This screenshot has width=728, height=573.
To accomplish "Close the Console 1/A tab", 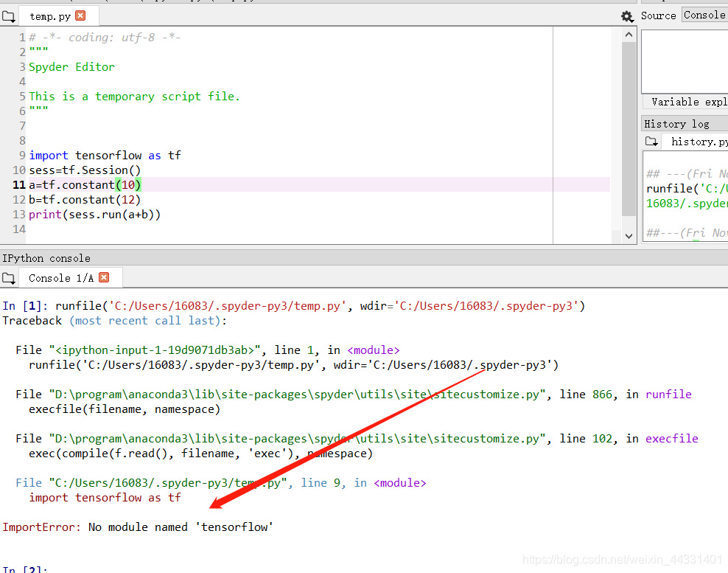I will [x=104, y=277].
